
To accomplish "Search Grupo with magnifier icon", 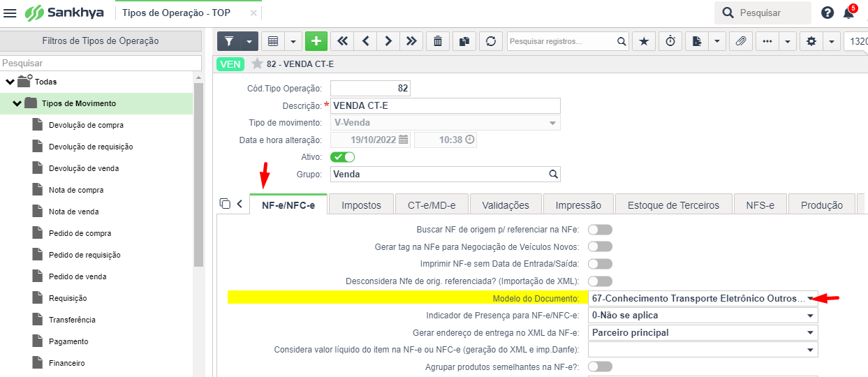I will point(553,174).
